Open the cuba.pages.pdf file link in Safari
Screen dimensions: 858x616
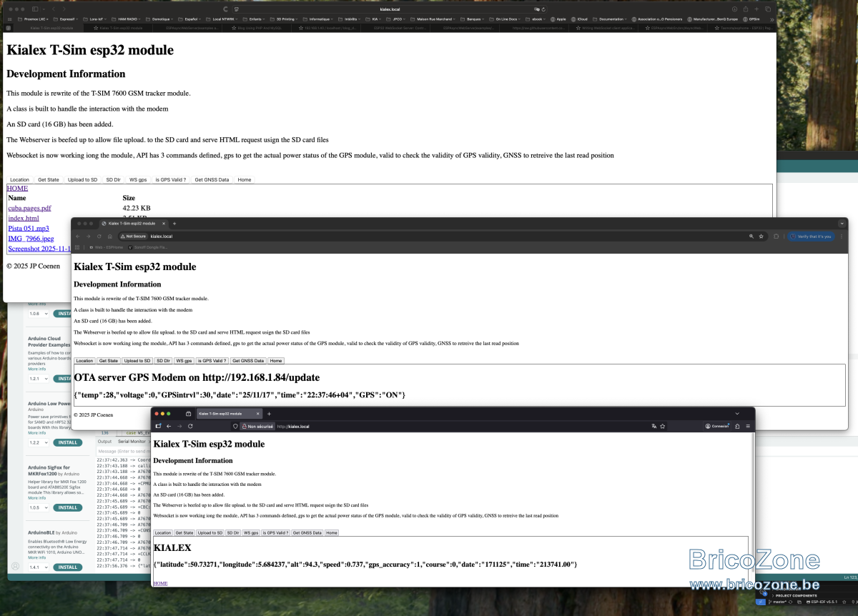click(29, 208)
